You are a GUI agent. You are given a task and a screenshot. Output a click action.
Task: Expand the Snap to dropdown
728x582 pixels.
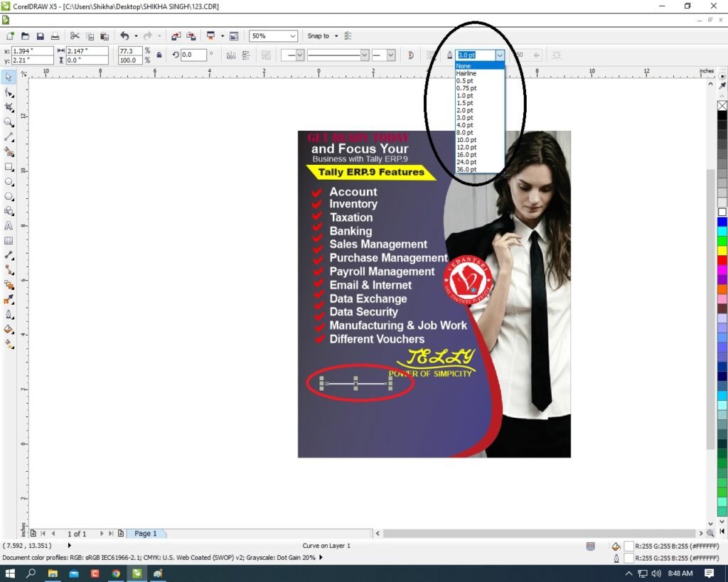[336, 36]
